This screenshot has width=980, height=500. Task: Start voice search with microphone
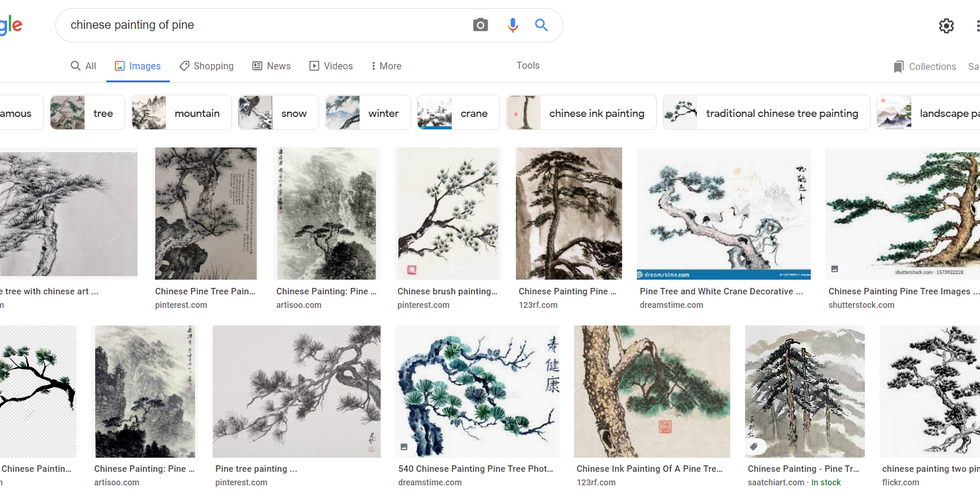click(x=512, y=25)
